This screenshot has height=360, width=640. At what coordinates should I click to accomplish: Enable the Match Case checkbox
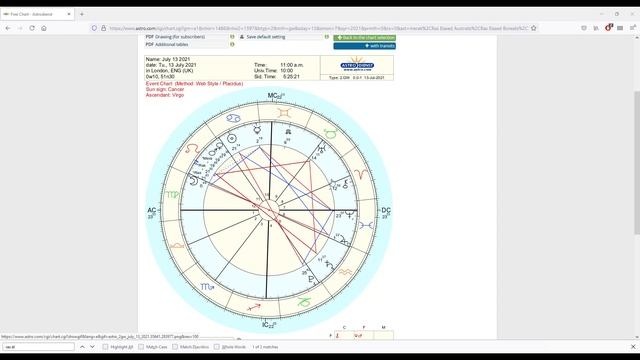pyautogui.click(x=141, y=347)
